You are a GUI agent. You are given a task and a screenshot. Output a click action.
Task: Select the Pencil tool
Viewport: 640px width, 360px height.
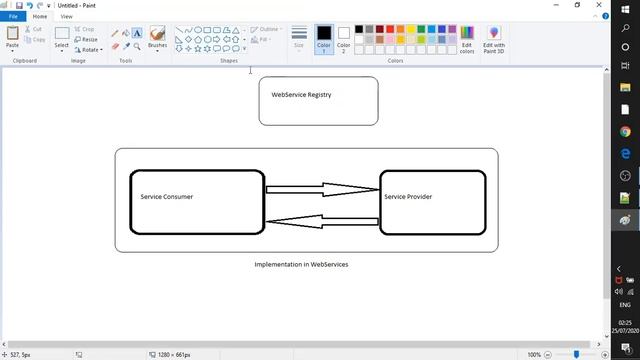pos(115,33)
